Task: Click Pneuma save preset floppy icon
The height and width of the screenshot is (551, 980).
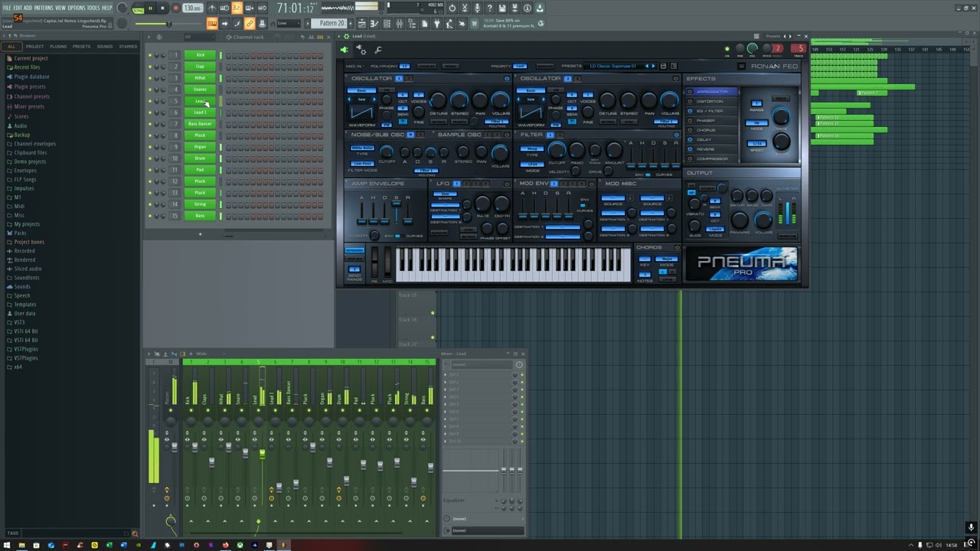Action: tap(663, 66)
